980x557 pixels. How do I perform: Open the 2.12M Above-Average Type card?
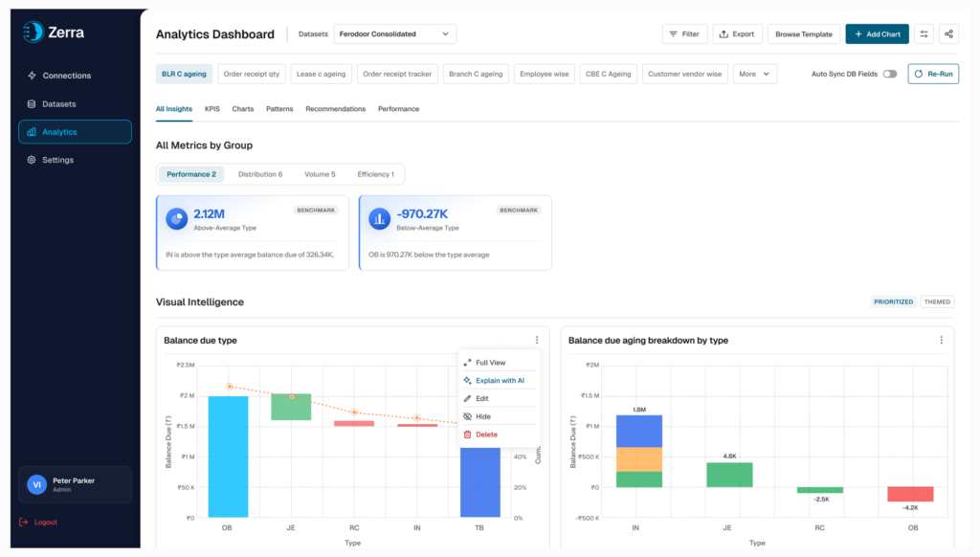253,233
